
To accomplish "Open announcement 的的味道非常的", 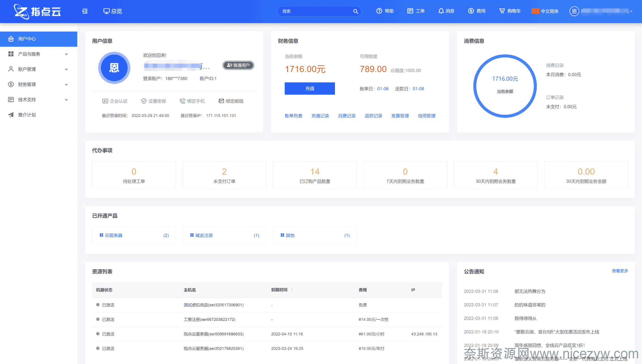I will (x=530, y=305).
